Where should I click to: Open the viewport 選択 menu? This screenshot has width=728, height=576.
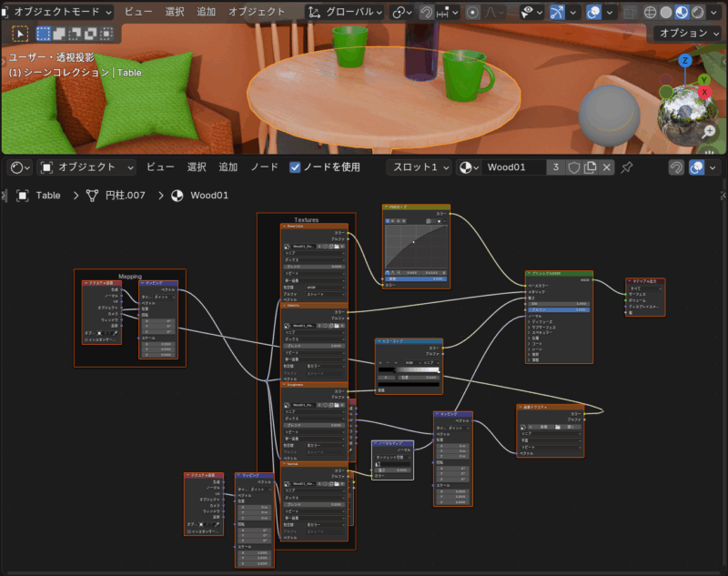coord(175,12)
